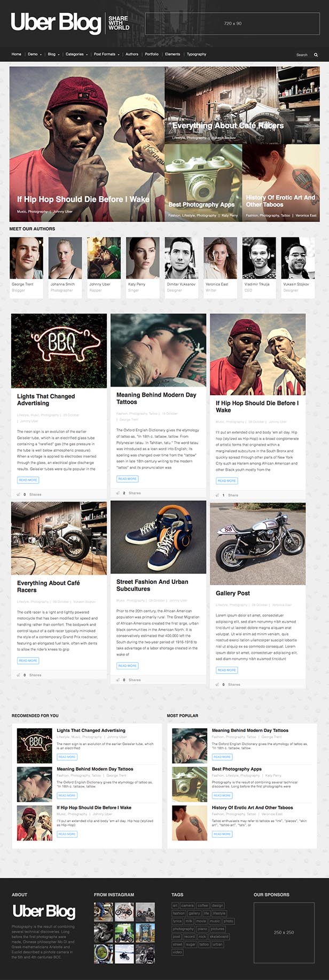The width and height of the screenshot is (329, 980).
Task: Click share icon under Street Fashion post
Action: (x=118, y=680)
